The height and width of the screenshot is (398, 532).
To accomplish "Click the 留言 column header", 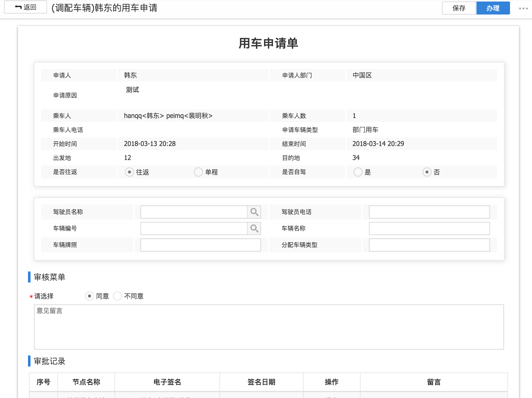I will [x=434, y=382].
